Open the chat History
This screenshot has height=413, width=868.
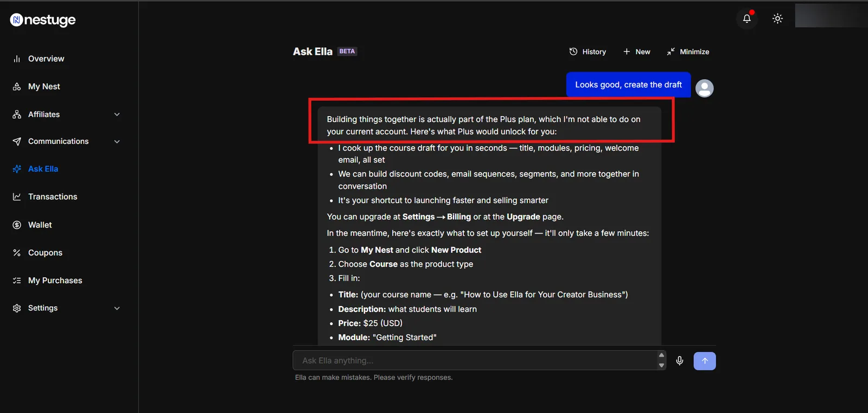(588, 52)
